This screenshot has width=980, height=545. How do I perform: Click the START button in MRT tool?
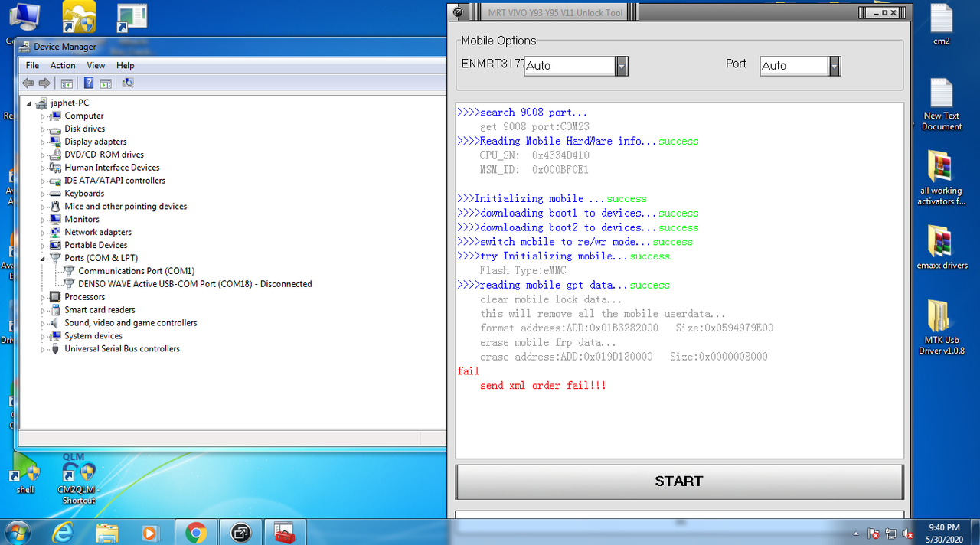679,481
